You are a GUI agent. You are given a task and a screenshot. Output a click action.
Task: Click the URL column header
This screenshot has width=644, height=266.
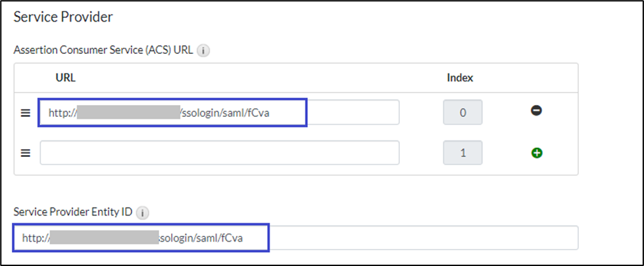point(66,78)
